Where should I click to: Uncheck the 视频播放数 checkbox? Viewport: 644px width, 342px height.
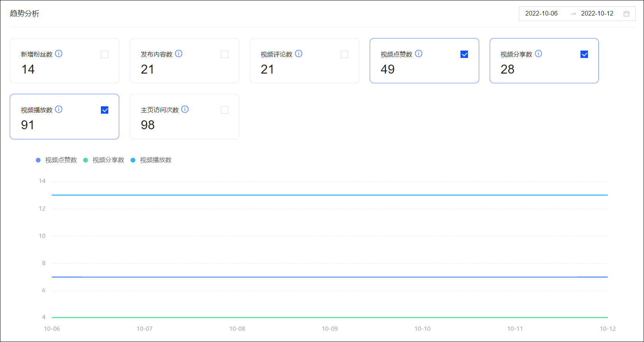[104, 110]
